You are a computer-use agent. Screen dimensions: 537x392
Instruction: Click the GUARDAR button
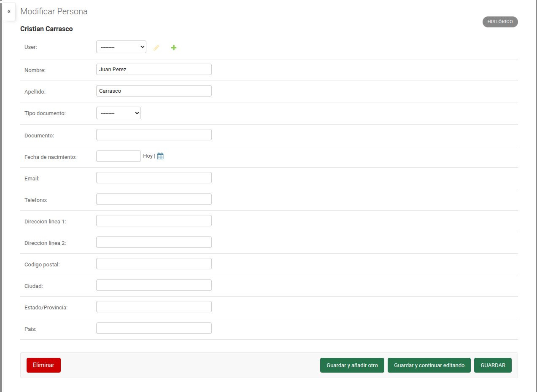[493, 365]
